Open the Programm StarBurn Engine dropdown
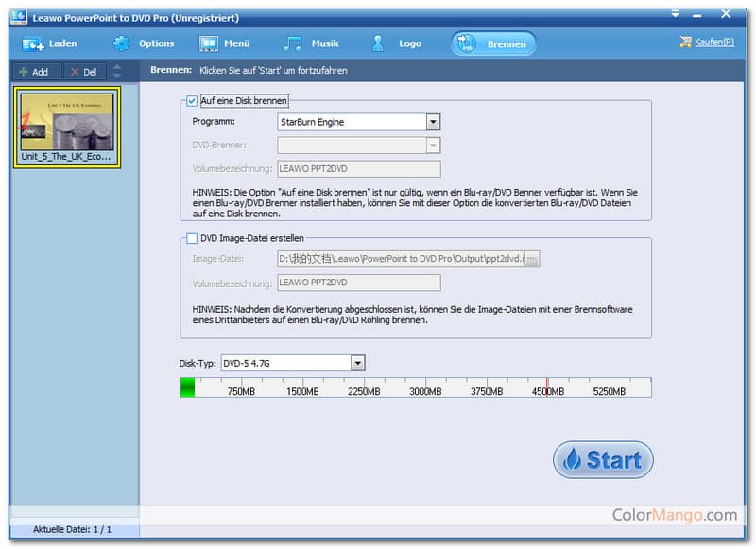Image resolution: width=756 pixels, height=549 pixels. pos(433,122)
